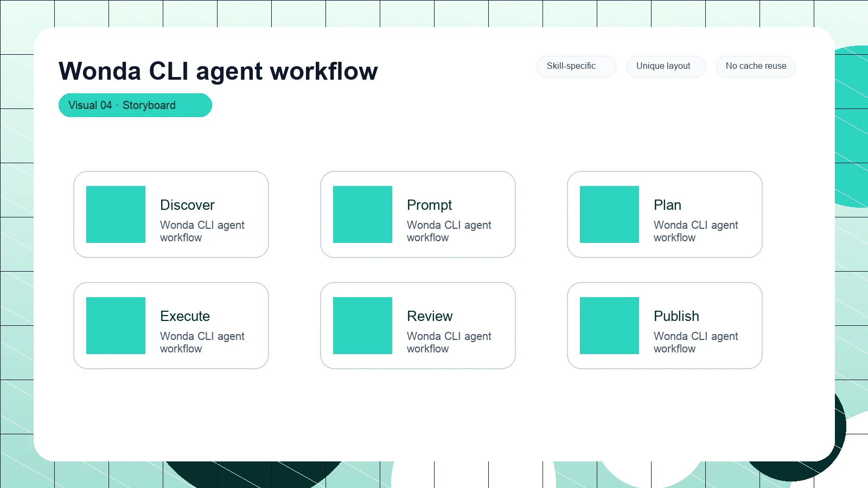Click the Plan card's teal thumbnail

[609, 214]
